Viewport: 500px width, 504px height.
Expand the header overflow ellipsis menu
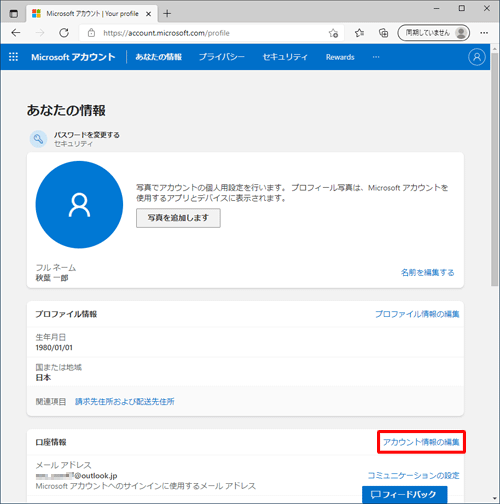pyautogui.click(x=376, y=57)
